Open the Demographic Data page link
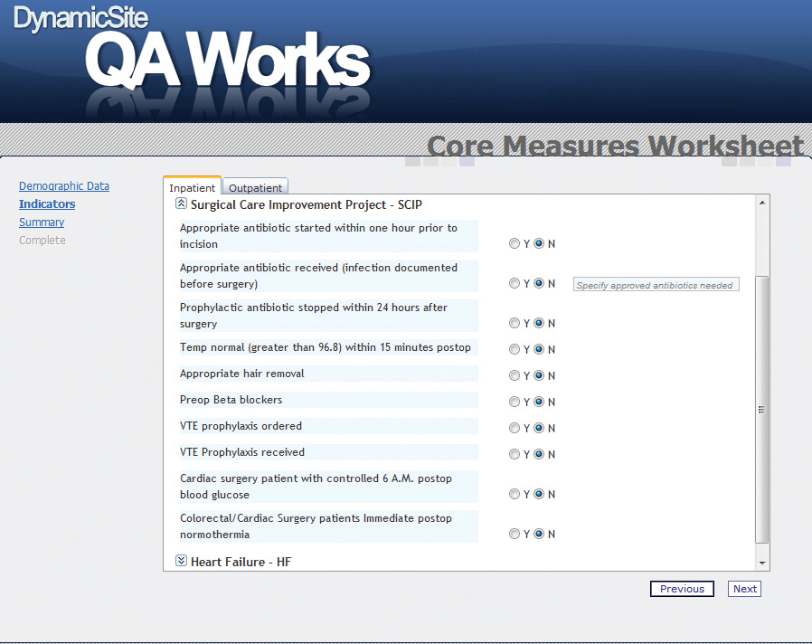Screen dimensions: 812x644 pyautogui.click(x=64, y=186)
